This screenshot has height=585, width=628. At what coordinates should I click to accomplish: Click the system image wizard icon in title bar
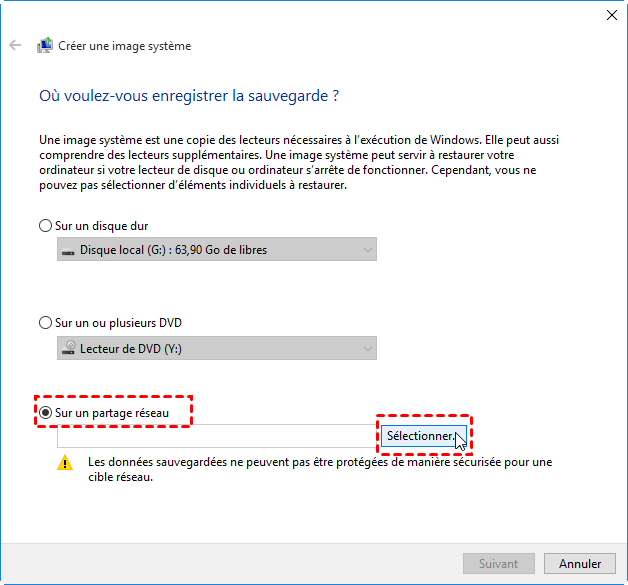[45, 46]
